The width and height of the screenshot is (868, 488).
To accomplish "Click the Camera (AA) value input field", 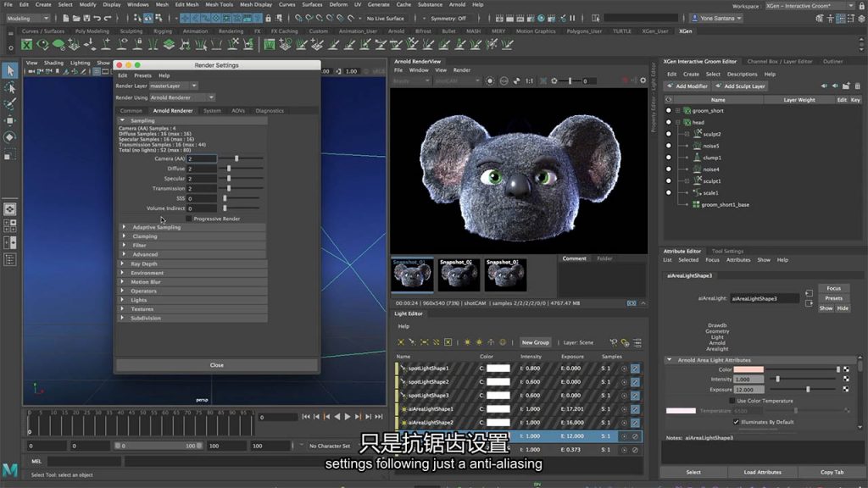I will point(202,158).
